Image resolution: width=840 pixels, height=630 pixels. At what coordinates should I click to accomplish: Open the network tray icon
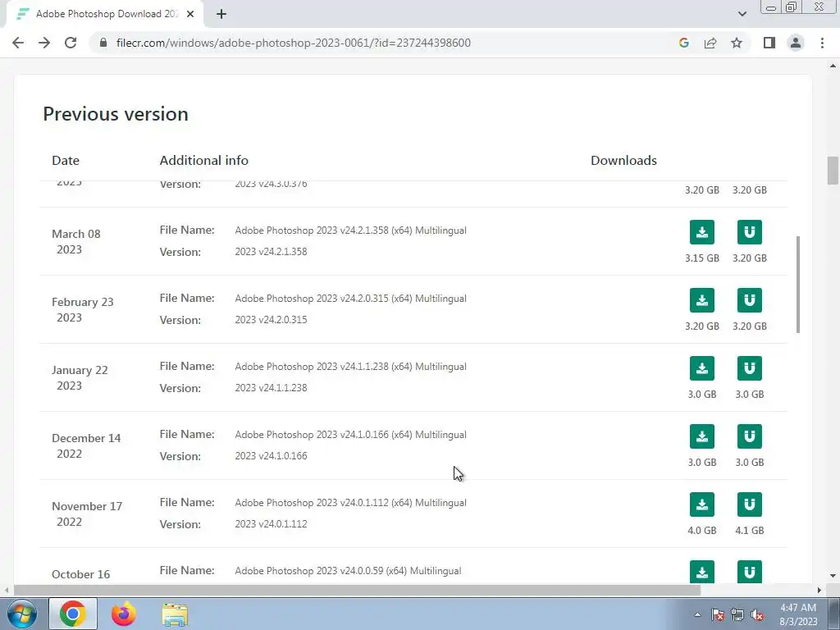pos(737,615)
